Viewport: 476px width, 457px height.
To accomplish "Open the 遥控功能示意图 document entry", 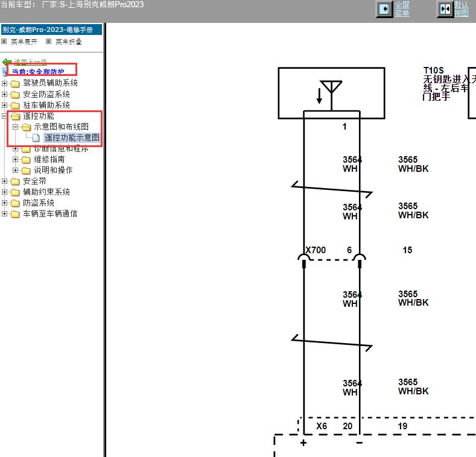I will tap(72, 137).
